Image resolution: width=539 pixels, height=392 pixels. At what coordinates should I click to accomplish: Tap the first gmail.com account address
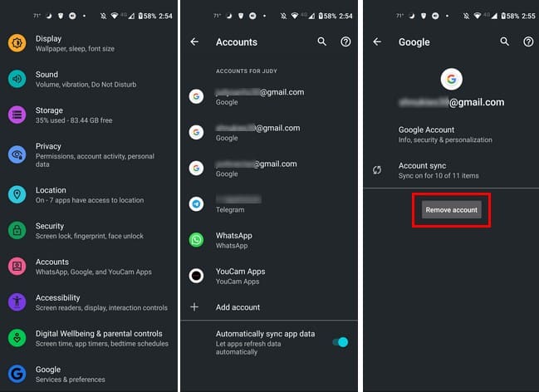[x=260, y=92]
